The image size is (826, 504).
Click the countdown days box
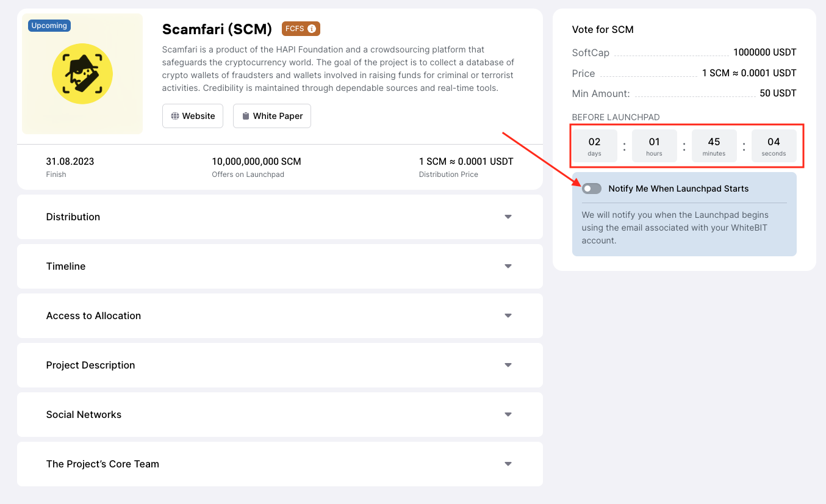click(594, 146)
